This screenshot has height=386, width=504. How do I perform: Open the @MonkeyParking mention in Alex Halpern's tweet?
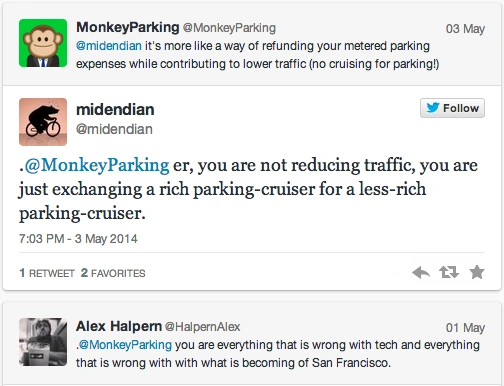tap(125, 345)
